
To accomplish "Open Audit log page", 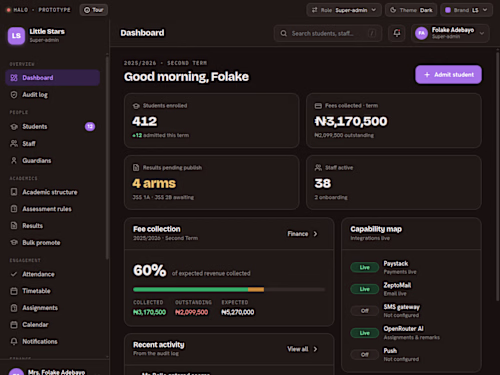I will click(52, 95).
